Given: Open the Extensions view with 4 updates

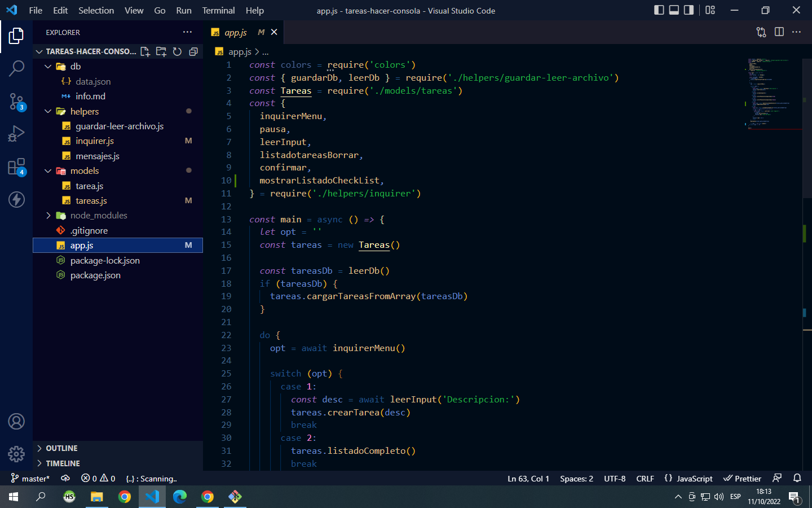Looking at the screenshot, I should [x=16, y=167].
